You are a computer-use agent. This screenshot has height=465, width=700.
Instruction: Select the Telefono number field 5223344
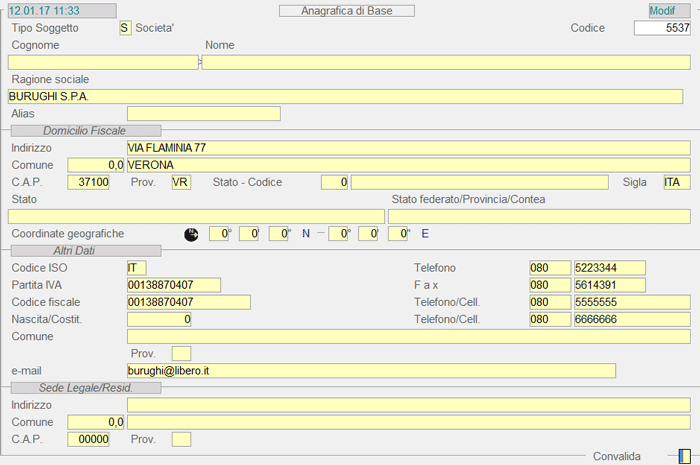(609, 268)
